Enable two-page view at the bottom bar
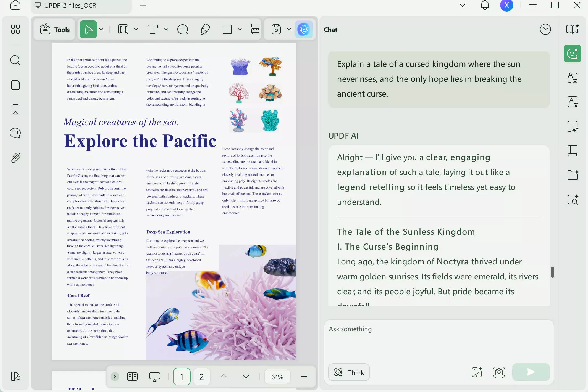This screenshot has height=392, width=588. [132, 376]
